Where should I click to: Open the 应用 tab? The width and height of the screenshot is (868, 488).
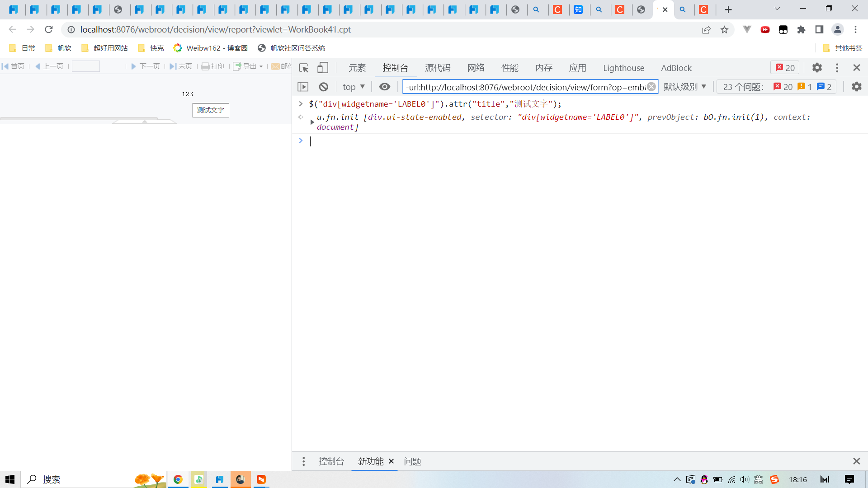pyautogui.click(x=578, y=68)
